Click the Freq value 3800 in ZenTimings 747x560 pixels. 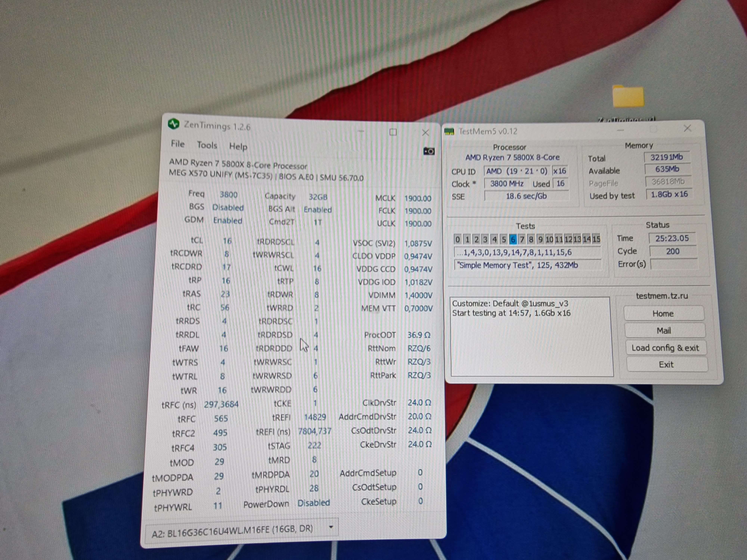[229, 195]
